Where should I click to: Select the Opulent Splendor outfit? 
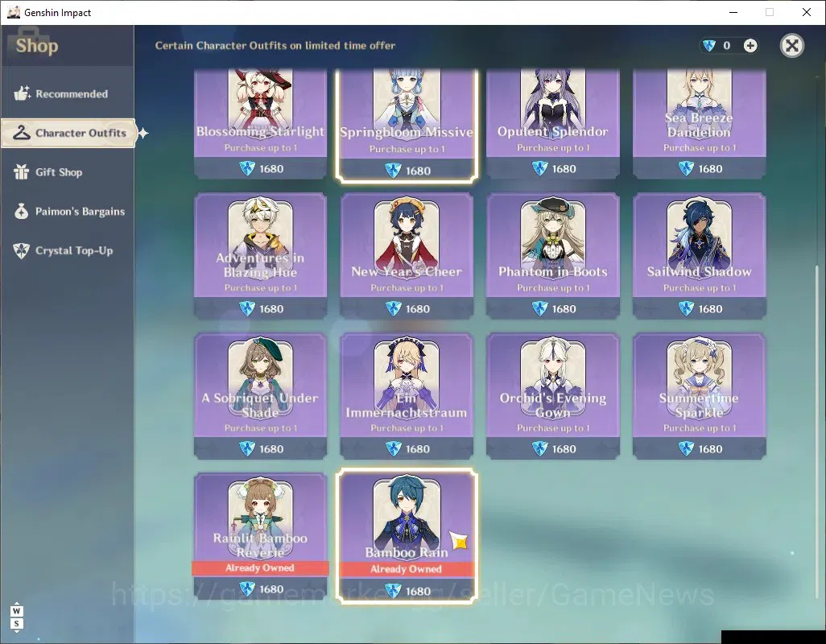tap(552, 124)
